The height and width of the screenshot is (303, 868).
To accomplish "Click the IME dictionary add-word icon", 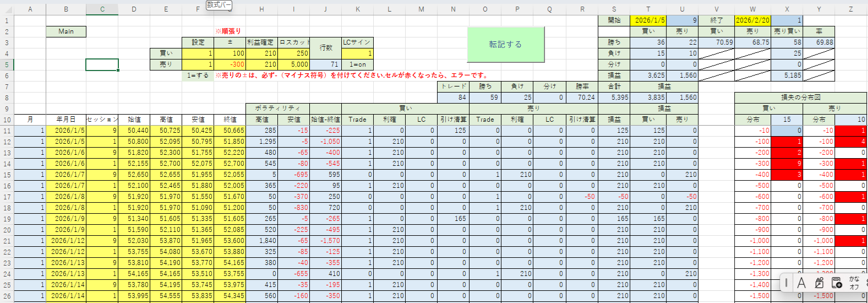I will point(837,283).
